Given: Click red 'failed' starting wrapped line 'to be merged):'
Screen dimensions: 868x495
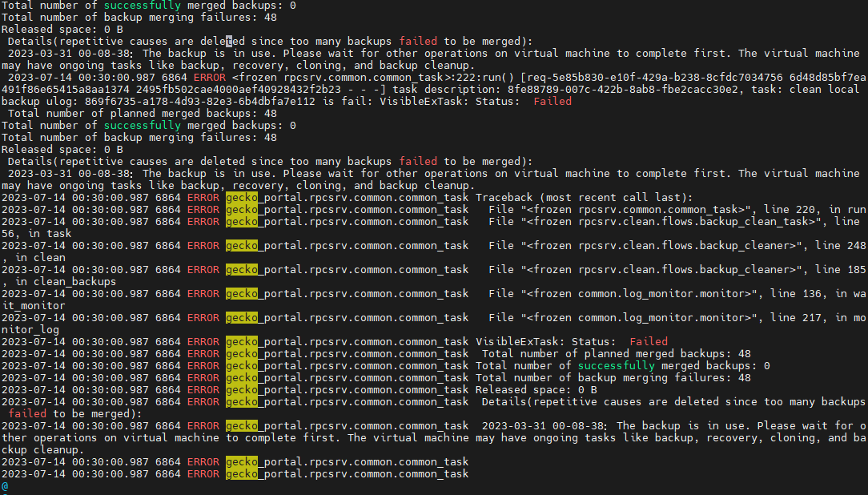Looking at the screenshot, I should pyautogui.click(x=27, y=414).
